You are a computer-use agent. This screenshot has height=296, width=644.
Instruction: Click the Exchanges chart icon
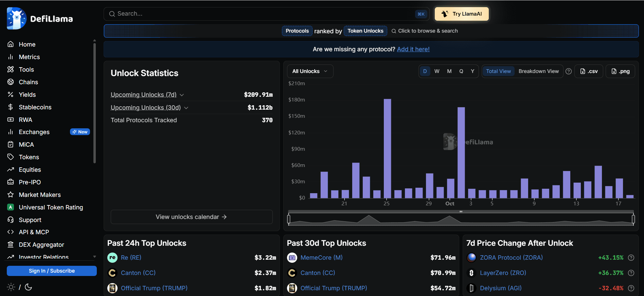pos(11,132)
